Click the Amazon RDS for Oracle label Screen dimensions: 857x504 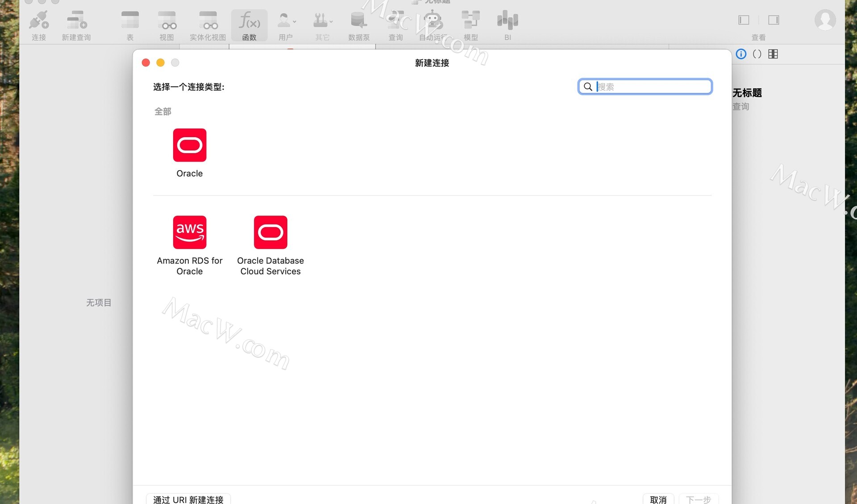tap(190, 266)
